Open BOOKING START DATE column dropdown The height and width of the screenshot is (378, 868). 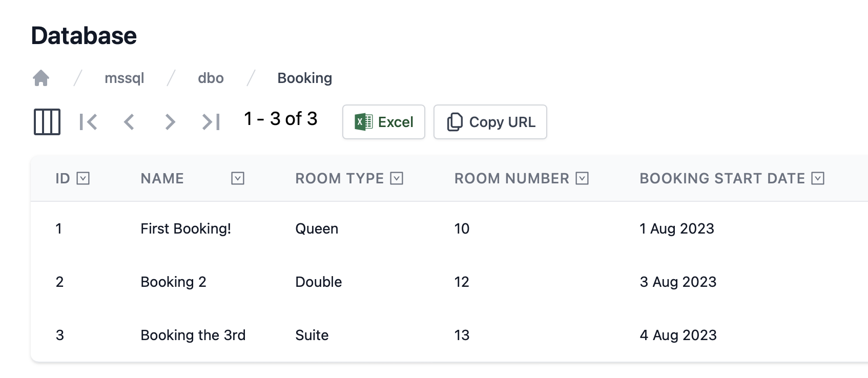pos(818,178)
